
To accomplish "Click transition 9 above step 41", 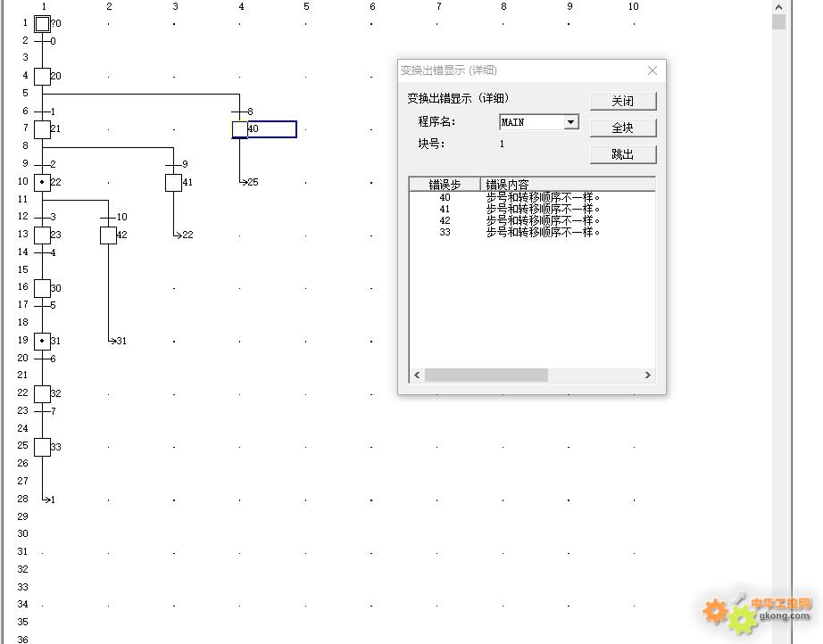I will click(x=177, y=165).
